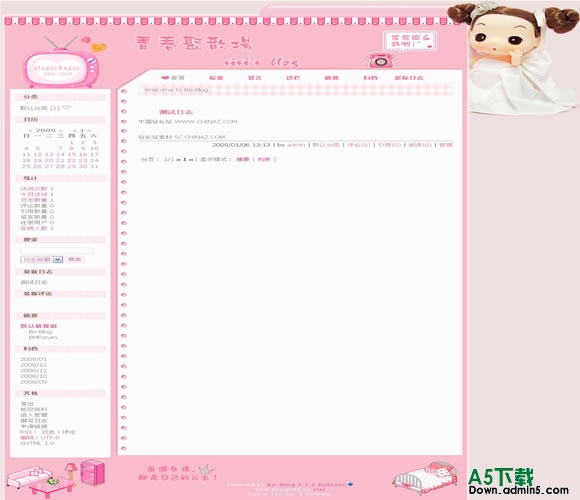Viewport: 580px width, 500px height.
Task: Go to next year after 2009
Action: pyautogui.click(x=60, y=131)
